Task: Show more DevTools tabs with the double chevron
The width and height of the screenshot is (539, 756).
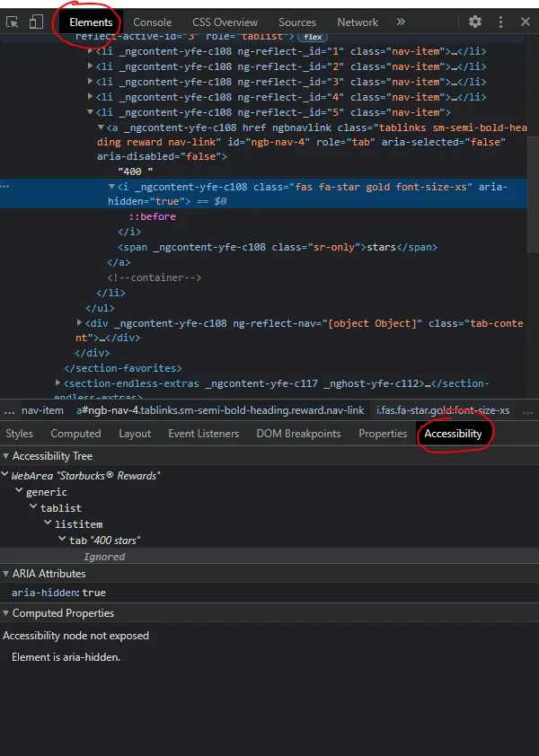Action: click(x=401, y=22)
